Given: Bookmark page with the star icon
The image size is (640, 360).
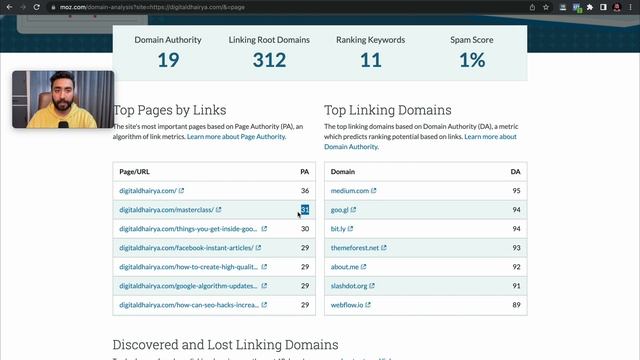Looking at the screenshot, I should (x=546, y=7).
